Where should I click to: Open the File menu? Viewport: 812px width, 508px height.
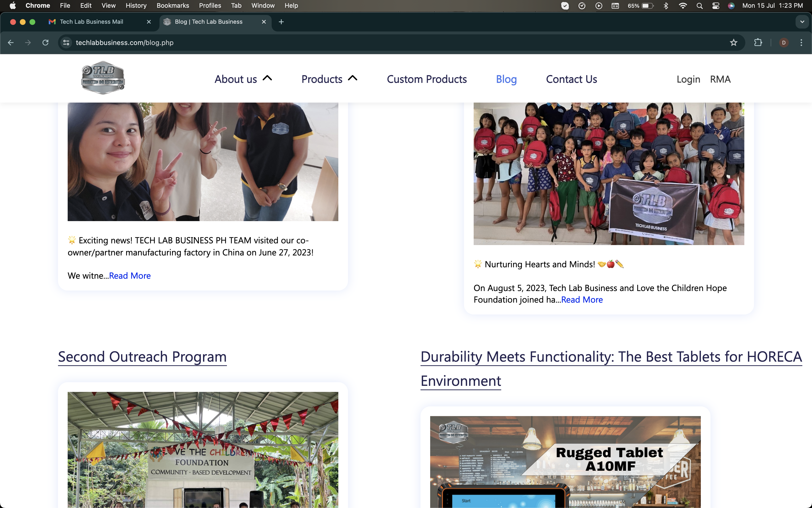(65, 6)
